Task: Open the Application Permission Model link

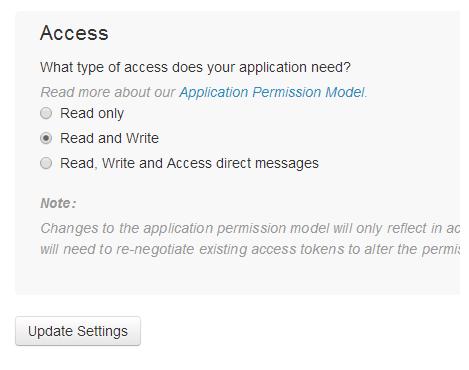Action: 272,92
